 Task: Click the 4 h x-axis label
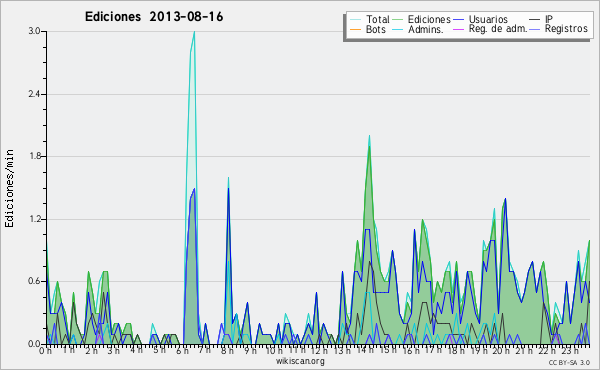(136, 350)
